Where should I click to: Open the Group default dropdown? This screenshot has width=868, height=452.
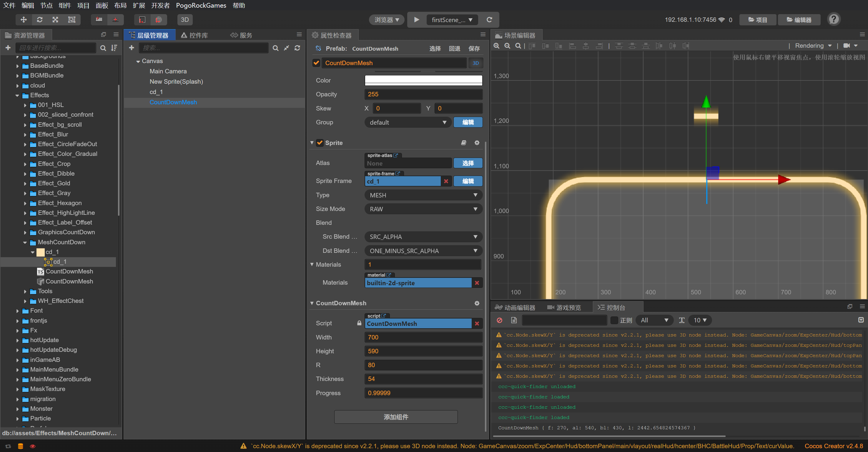pyautogui.click(x=408, y=122)
